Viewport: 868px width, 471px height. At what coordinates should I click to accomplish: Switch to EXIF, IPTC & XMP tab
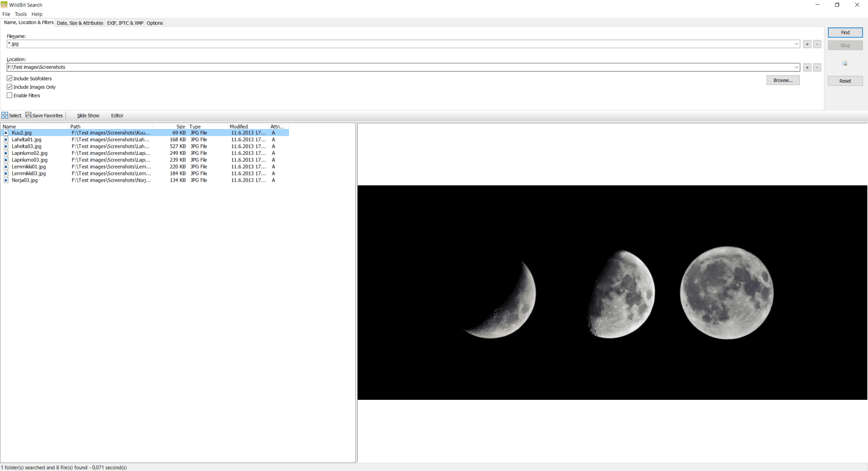click(x=125, y=23)
